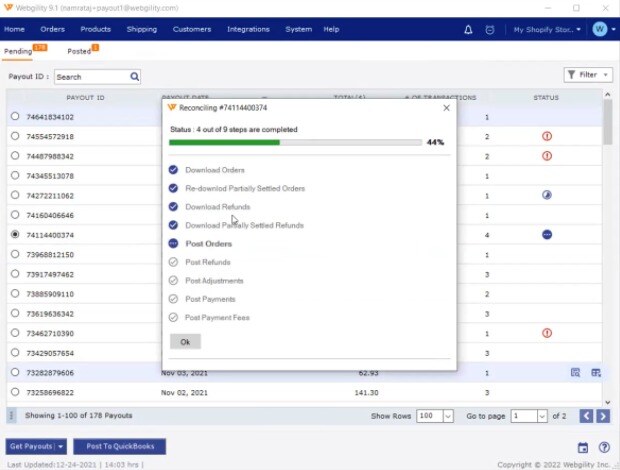This screenshot has width=620, height=470.
Task: Click the column options handle beside Showing
Action: click(11, 415)
